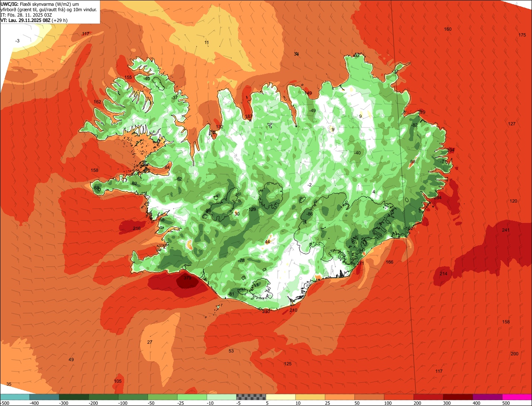Pick the light green -25 to -10 swatch
The image size is (532, 406).
pos(192,397)
